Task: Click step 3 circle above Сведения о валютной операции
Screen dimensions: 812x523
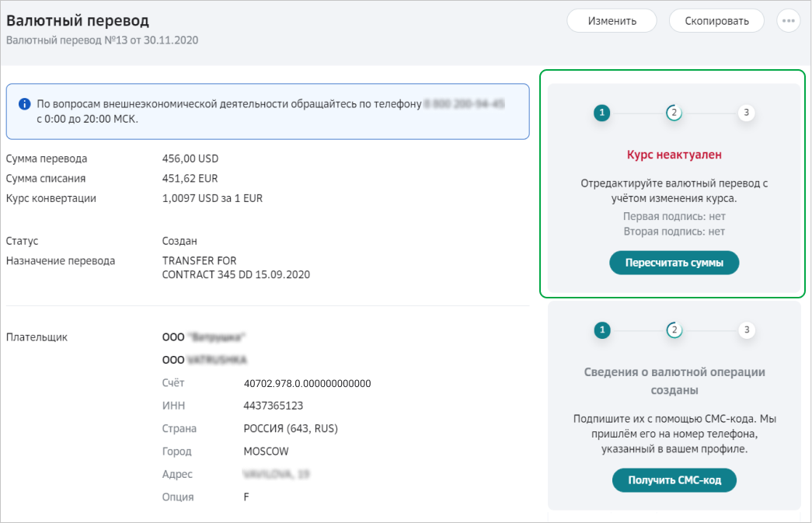Action: point(746,330)
